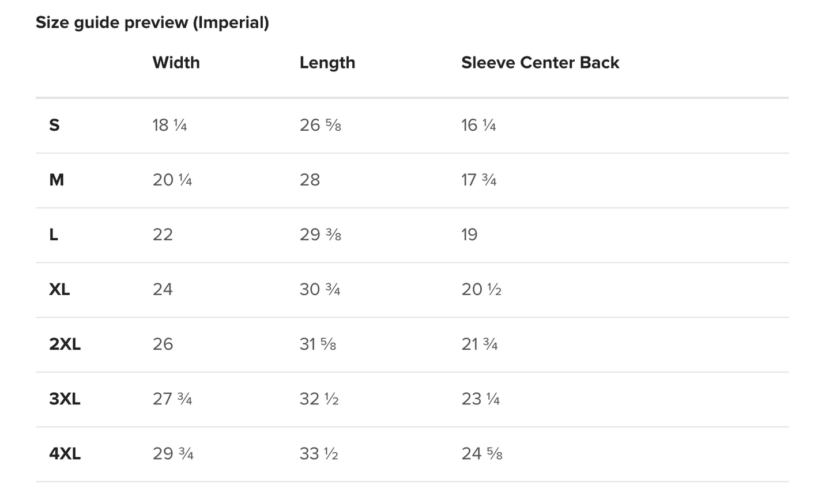Screen dimensions: 833x504
Task: Click the 18 ¼ width value for S
Action: coord(169,125)
